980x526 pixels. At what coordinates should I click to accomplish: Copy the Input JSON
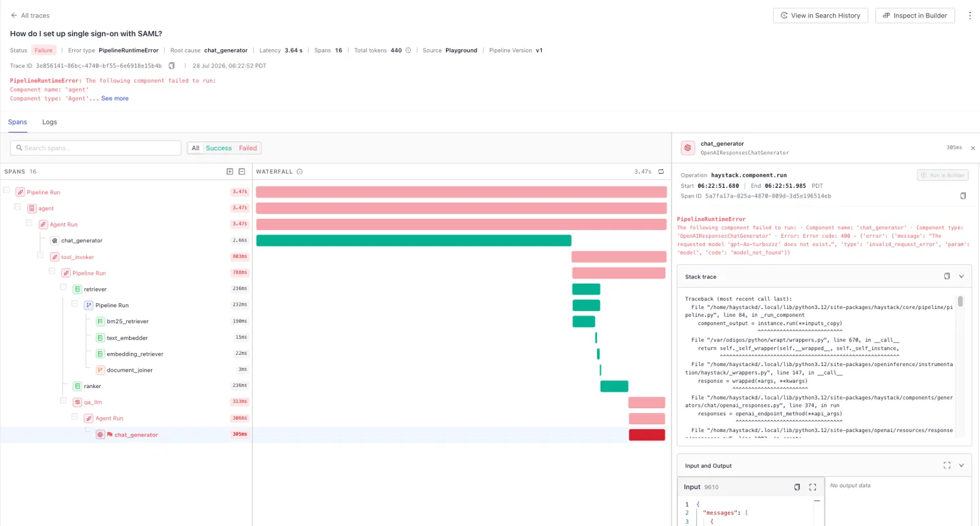[x=797, y=487]
